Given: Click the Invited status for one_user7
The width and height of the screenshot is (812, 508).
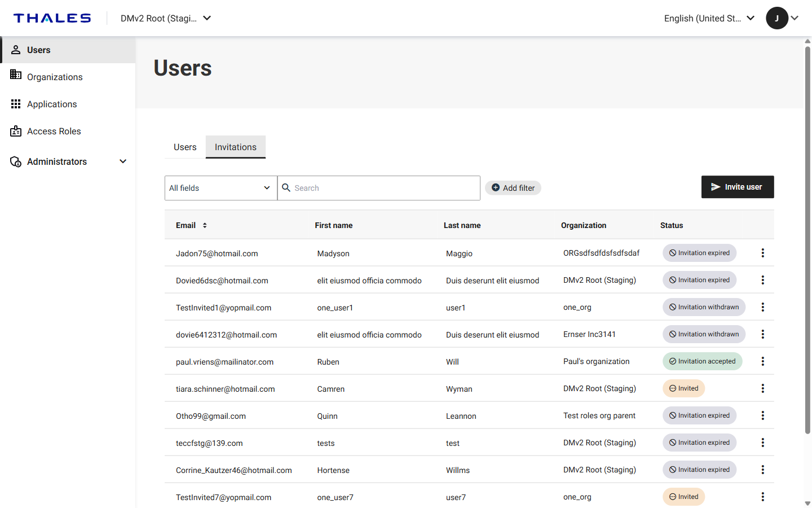Looking at the screenshot, I should (x=683, y=497).
